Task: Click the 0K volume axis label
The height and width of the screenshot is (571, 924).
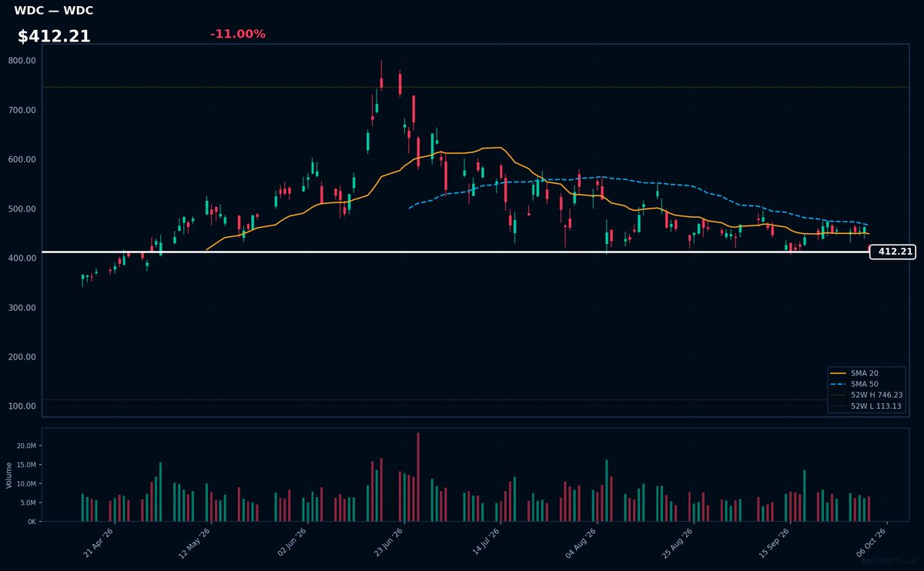Action: (32, 522)
